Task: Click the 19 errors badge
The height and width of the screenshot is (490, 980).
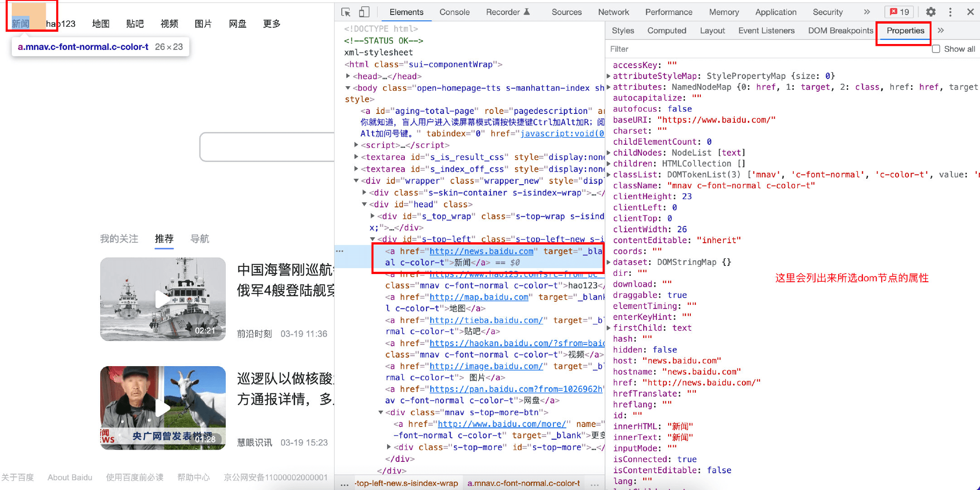Action: [x=899, y=12]
